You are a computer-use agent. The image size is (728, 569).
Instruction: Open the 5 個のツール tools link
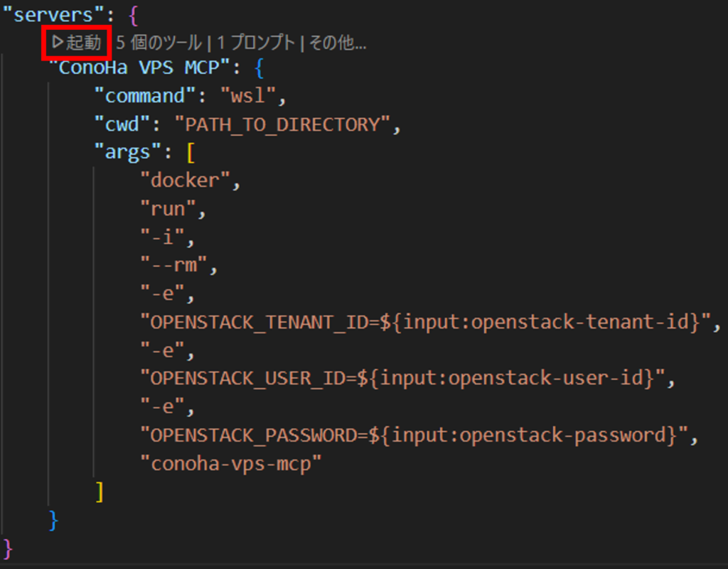pyautogui.click(x=159, y=43)
